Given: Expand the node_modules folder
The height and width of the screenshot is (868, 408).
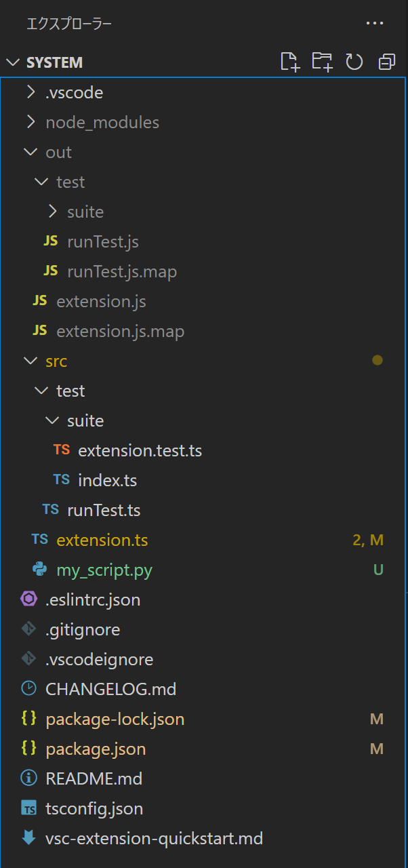Looking at the screenshot, I should [x=102, y=122].
